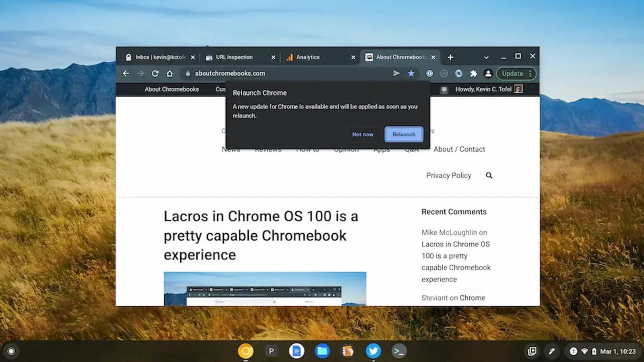
Task: Open the WordPress comments bubble icon
Action: point(444,89)
